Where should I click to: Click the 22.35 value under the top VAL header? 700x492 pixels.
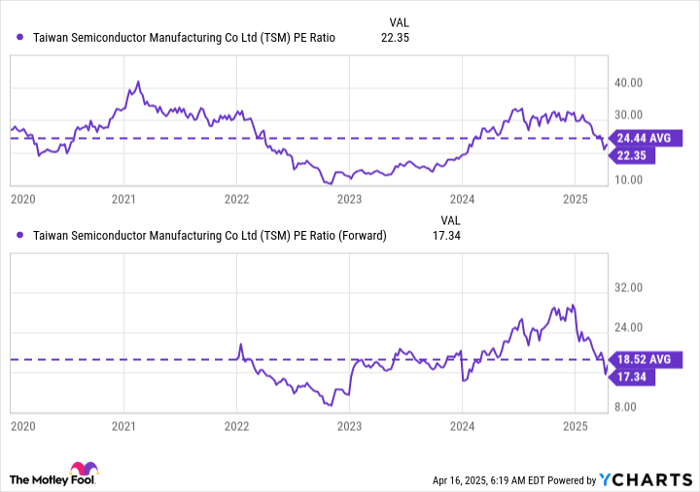point(396,38)
